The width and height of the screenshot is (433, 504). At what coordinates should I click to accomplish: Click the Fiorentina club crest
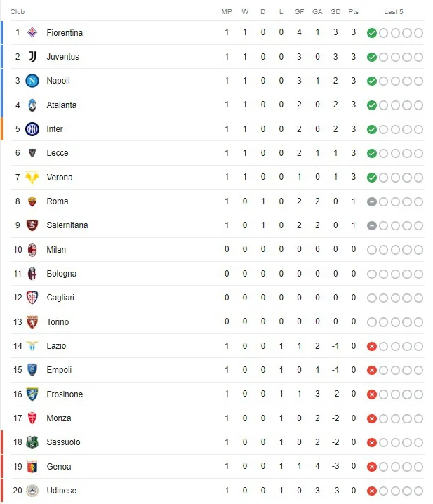[x=32, y=32]
